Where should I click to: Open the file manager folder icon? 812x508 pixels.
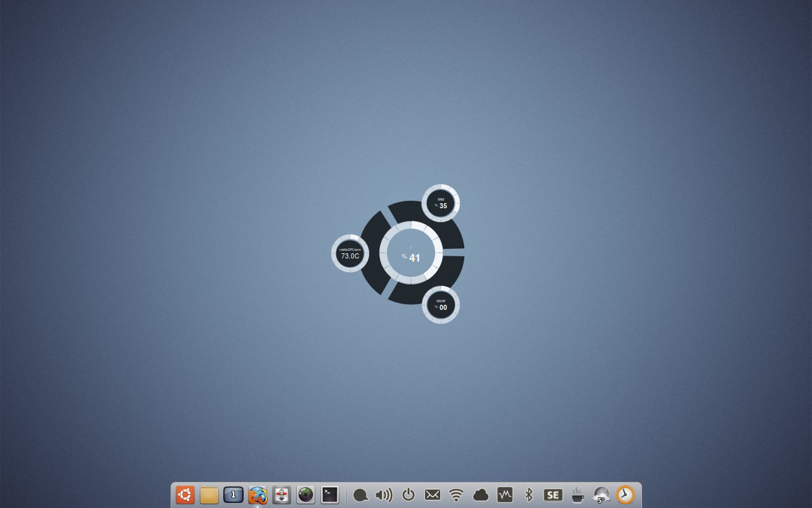pos(209,495)
